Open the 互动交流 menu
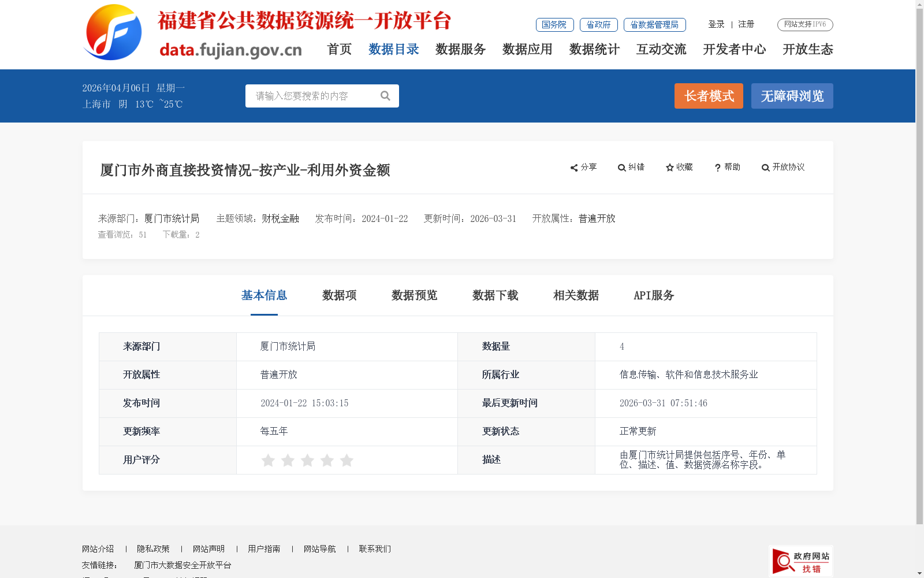 (662, 50)
